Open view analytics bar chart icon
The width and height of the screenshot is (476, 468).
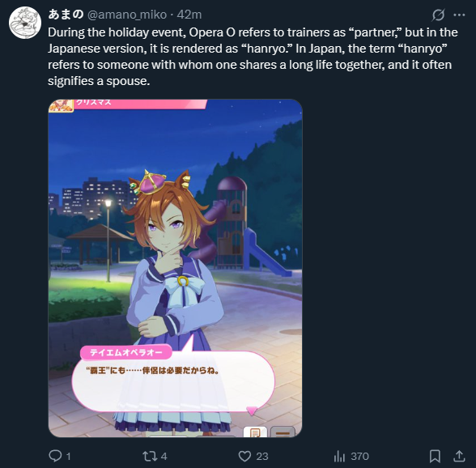[x=339, y=456]
